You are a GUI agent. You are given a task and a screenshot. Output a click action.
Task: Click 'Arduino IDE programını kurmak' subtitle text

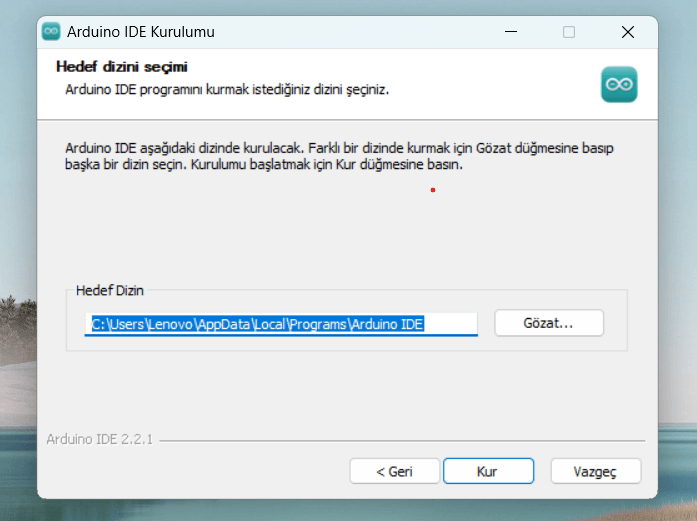(x=227, y=89)
